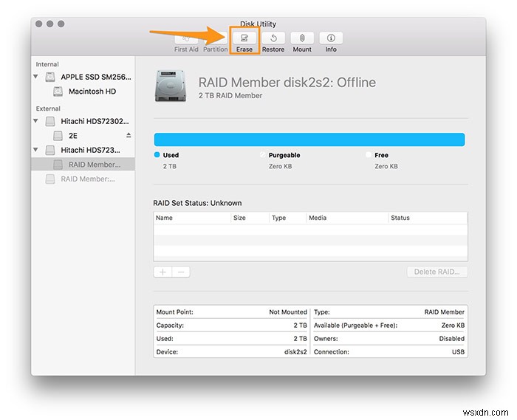This screenshot has width=517, height=420.
Task: Click the Purgeable legend dot
Action: pyautogui.click(x=263, y=155)
